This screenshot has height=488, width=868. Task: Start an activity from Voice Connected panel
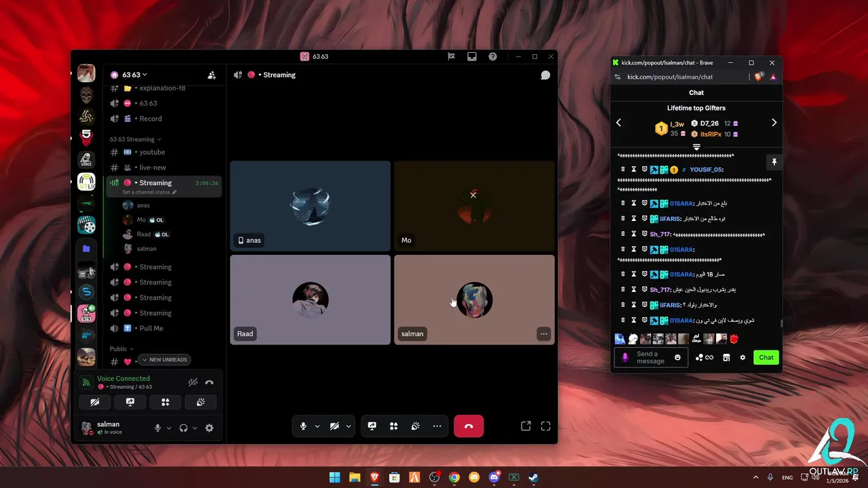tap(165, 402)
